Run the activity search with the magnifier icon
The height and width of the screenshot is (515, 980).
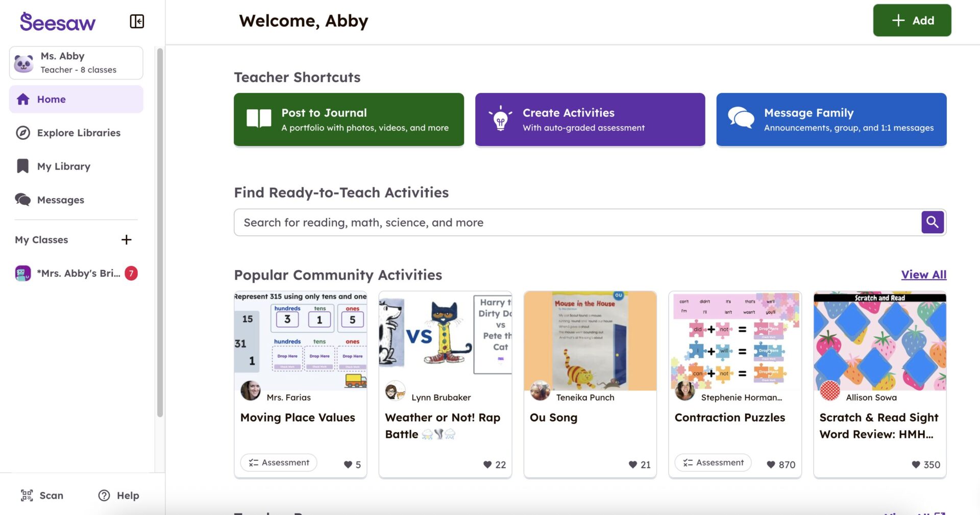(933, 222)
